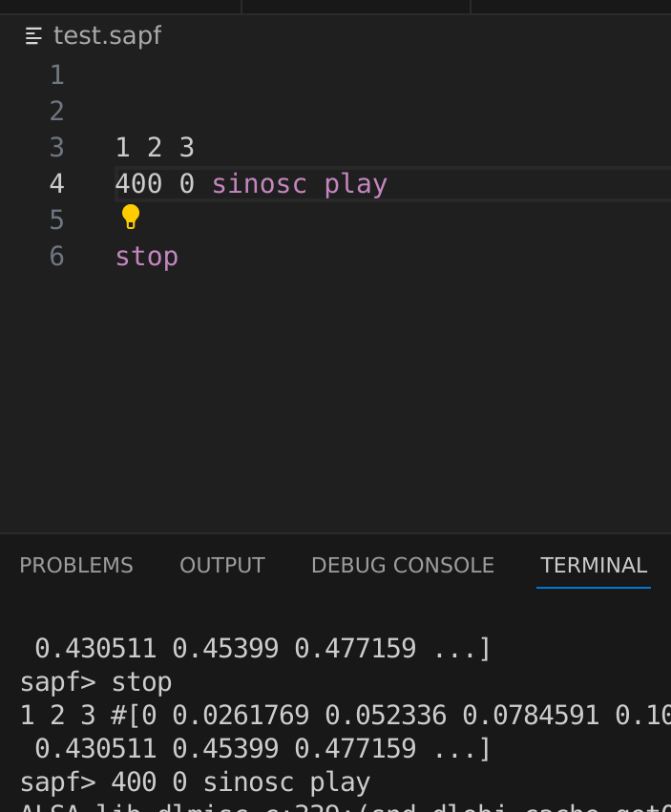Select line number 4 in the gutter

coord(56,183)
